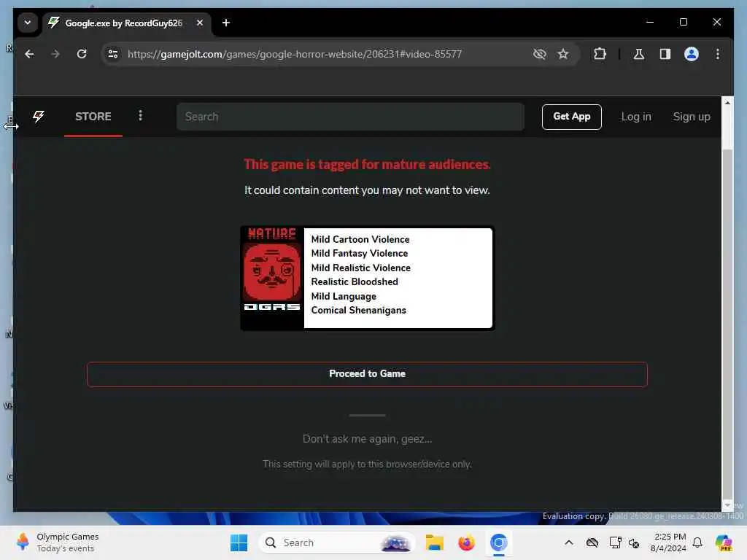Screen dimensions: 747x560
Task: Open the clock showing 2:25 PM
Action: (x=669, y=542)
